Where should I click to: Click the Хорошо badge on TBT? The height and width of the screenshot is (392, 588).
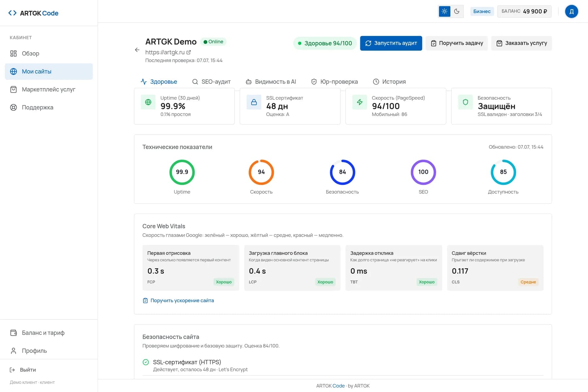(x=427, y=282)
